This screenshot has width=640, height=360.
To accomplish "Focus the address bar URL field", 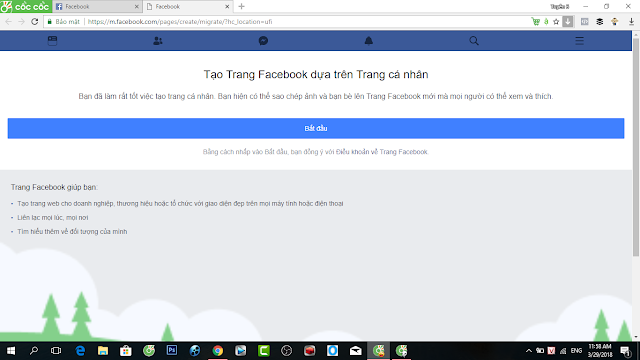I will pyautogui.click(x=306, y=22).
